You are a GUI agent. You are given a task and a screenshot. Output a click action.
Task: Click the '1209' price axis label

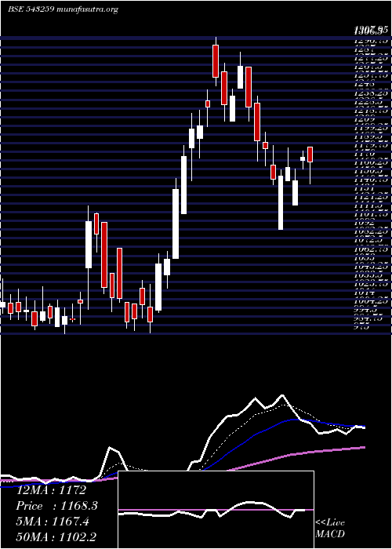365,120
